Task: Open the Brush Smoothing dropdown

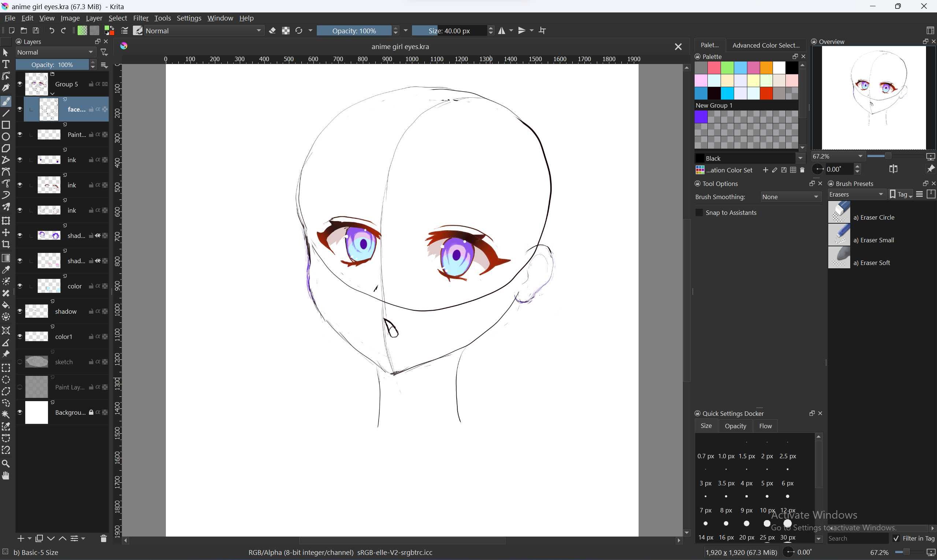Action: pos(790,197)
